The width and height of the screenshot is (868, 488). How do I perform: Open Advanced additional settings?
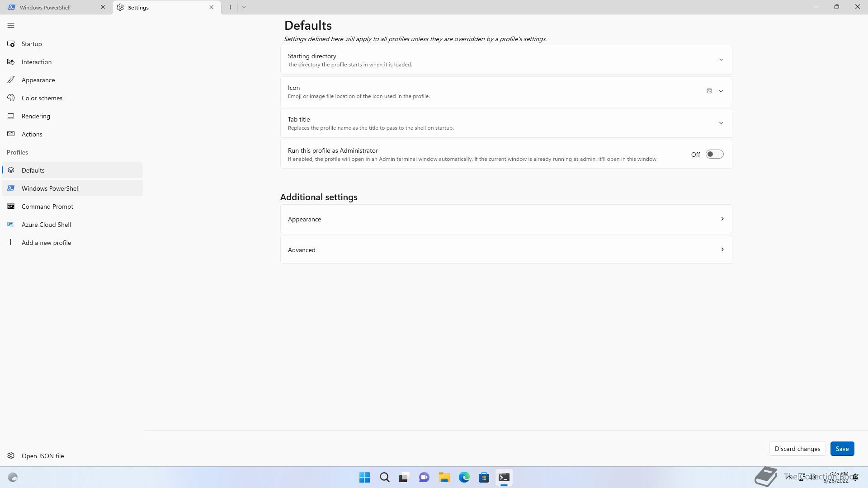pos(506,249)
